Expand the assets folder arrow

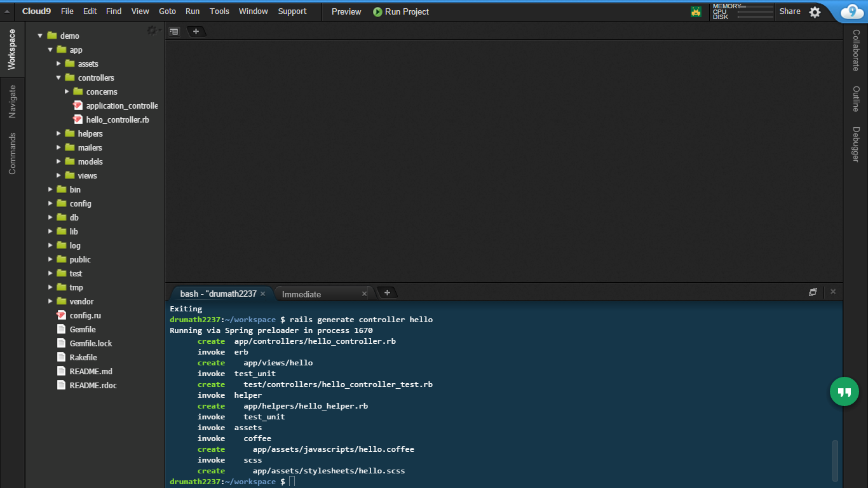point(58,64)
